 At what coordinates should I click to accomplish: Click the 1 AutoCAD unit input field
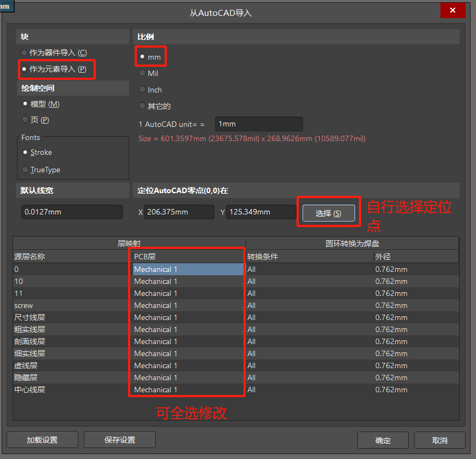coord(259,124)
